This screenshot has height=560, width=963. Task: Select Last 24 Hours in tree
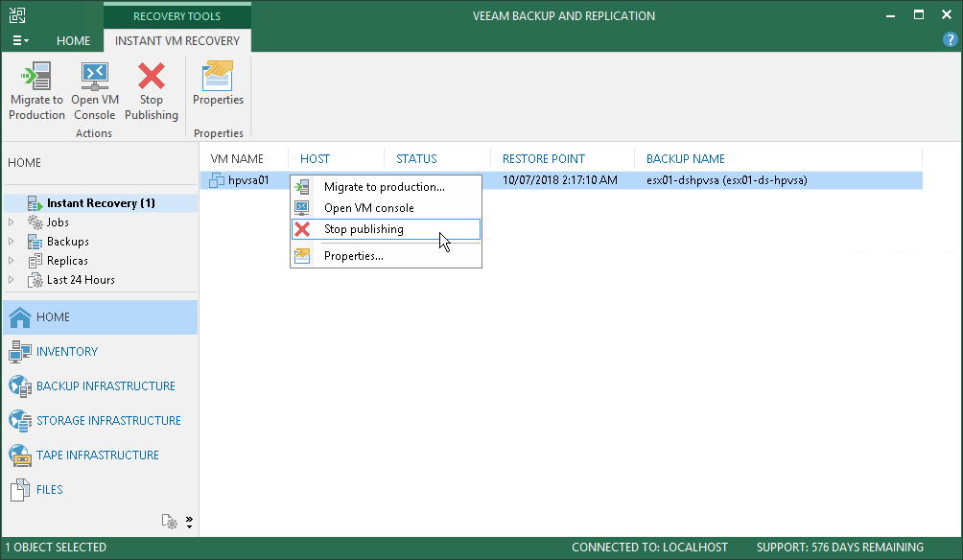tap(81, 279)
